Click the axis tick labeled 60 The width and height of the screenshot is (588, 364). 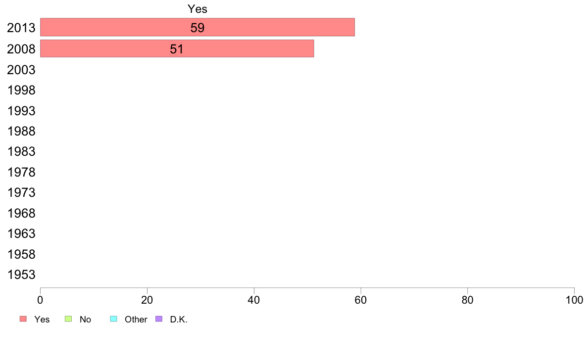point(361,300)
